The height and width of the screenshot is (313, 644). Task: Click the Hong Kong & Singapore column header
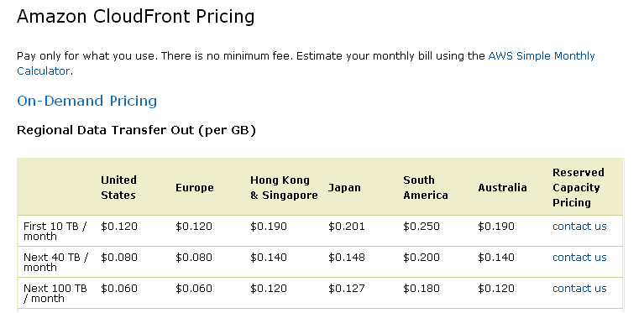tap(284, 187)
